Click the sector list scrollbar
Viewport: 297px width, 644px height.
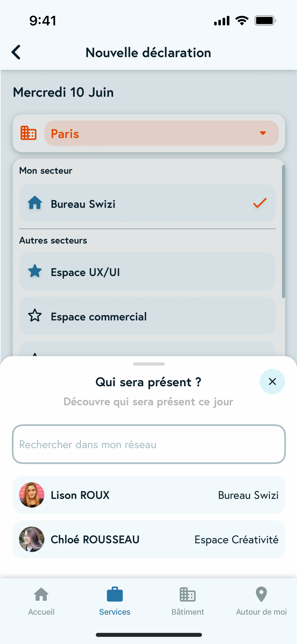pyautogui.click(x=283, y=231)
